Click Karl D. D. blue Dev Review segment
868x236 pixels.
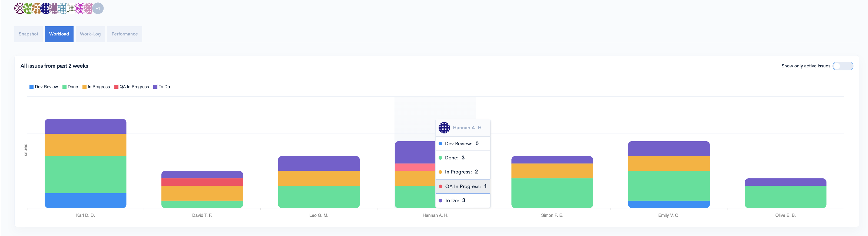[86, 201]
